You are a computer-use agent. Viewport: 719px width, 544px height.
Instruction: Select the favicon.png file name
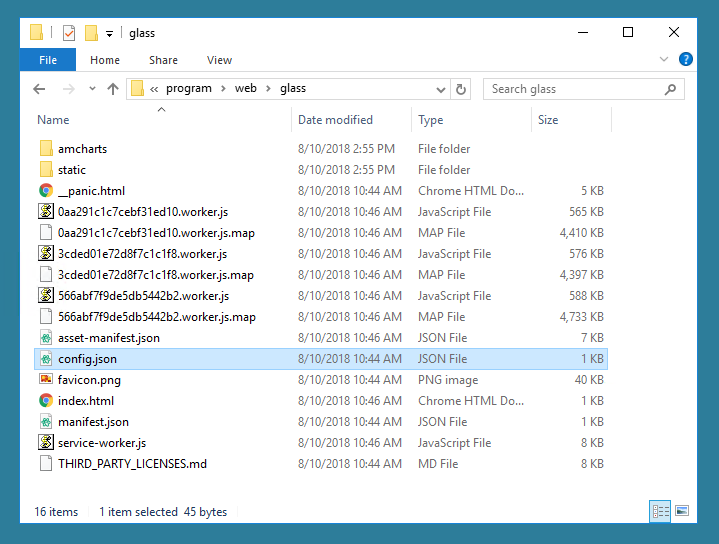tap(89, 380)
